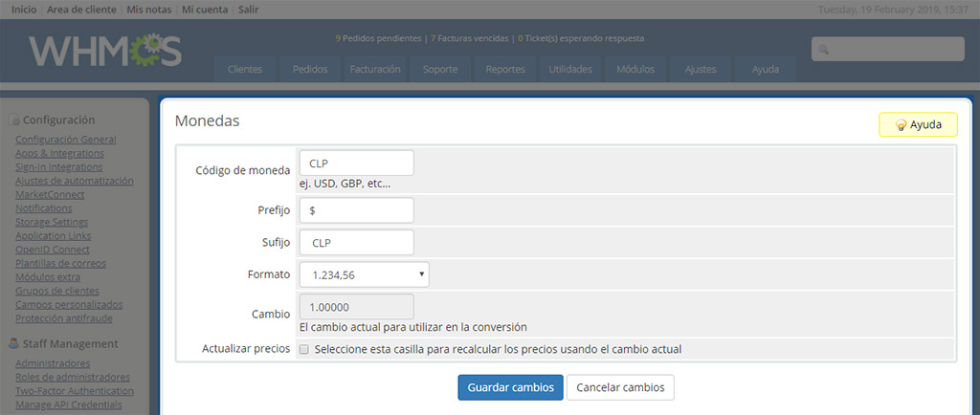Click Guardar cambios button

point(511,387)
